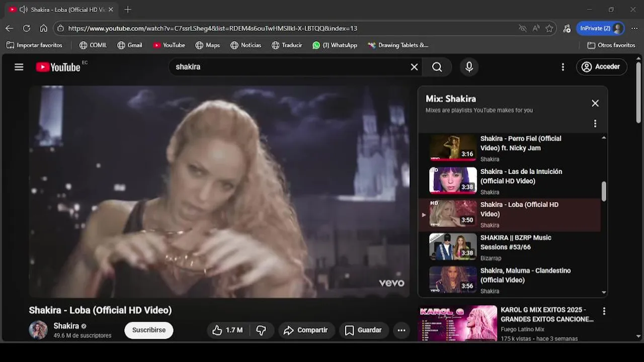Viewport: 644px width, 362px height.
Task: Open the Noticias bookmark
Action: click(x=246, y=45)
